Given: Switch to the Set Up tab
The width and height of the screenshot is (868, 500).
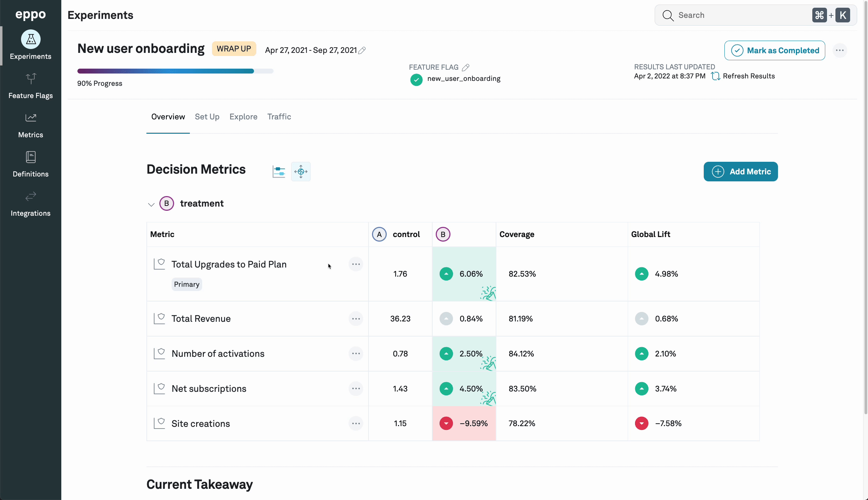Looking at the screenshot, I should click(207, 117).
